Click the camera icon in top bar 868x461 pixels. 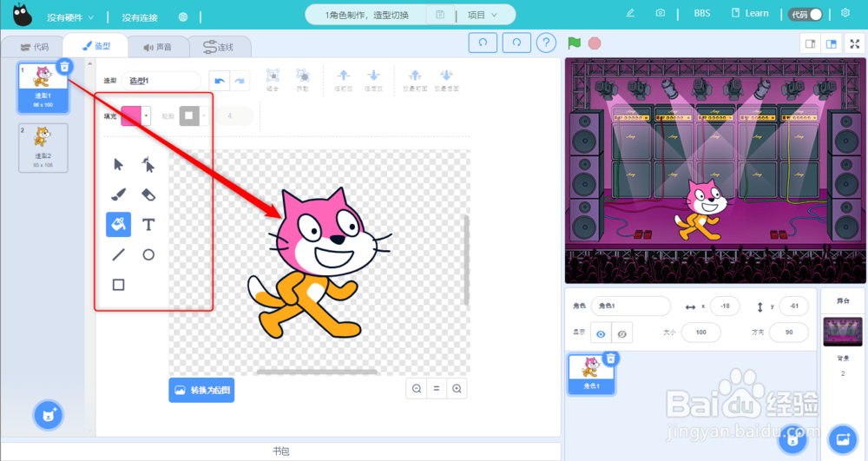pos(660,13)
